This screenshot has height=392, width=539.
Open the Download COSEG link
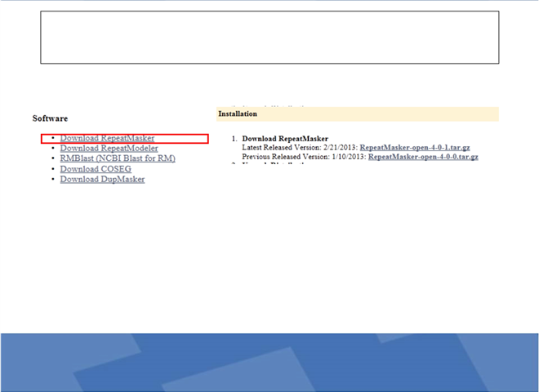pyautogui.click(x=96, y=169)
